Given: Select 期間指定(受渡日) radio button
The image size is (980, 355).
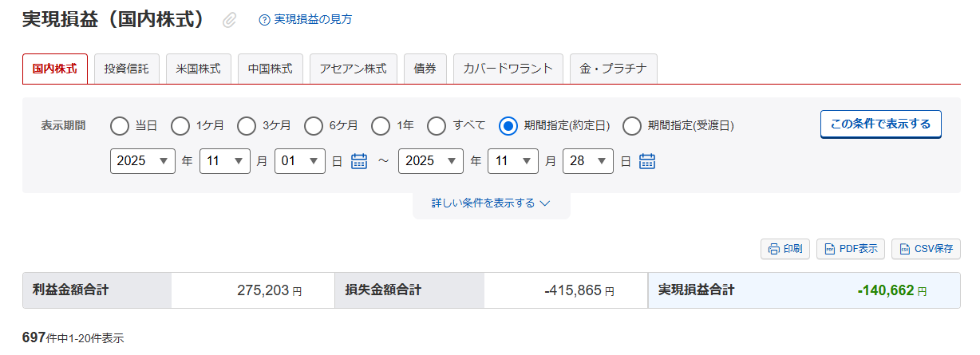Looking at the screenshot, I should pos(632,125).
